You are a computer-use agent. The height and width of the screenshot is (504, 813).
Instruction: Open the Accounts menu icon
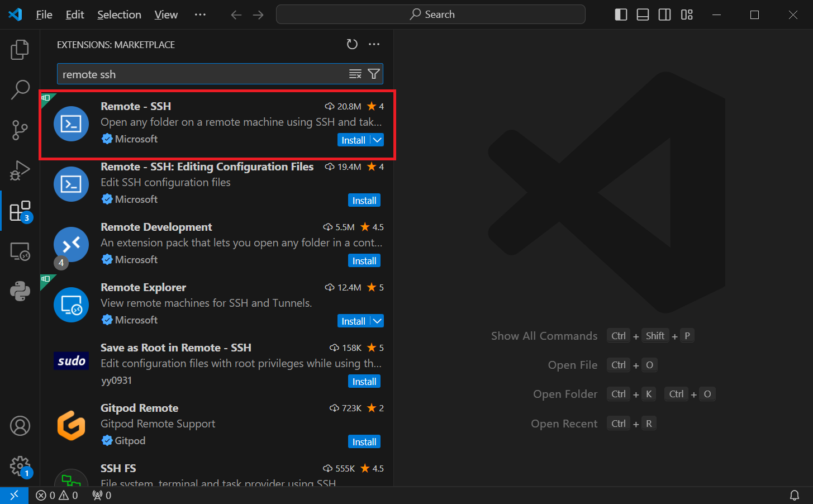pyautogui.click(x=20, y=426)
